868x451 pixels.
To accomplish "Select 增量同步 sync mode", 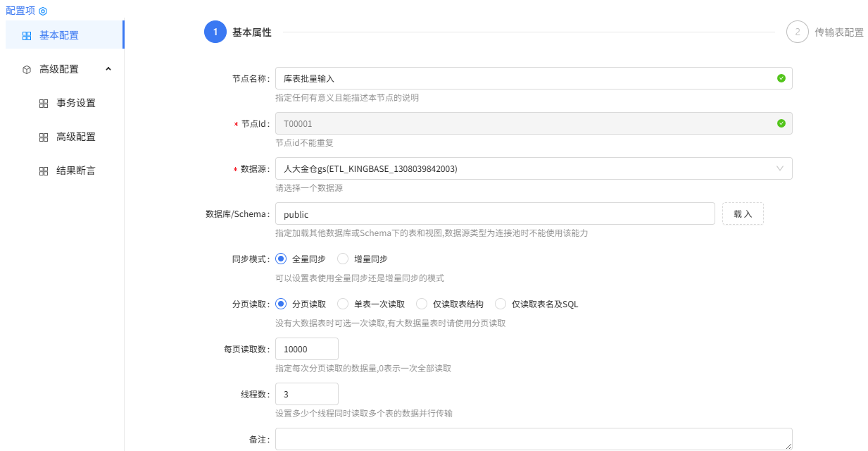I will [x=343, y=259].
